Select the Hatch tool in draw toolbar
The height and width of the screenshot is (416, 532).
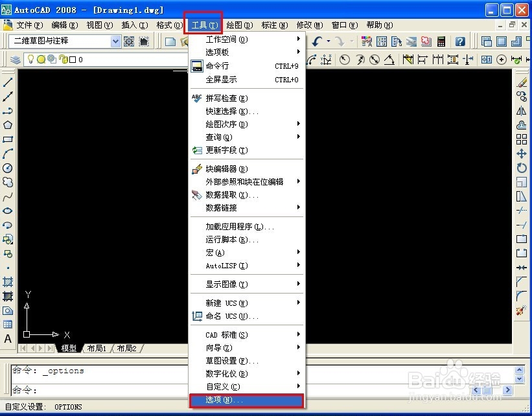pos(8,282)
